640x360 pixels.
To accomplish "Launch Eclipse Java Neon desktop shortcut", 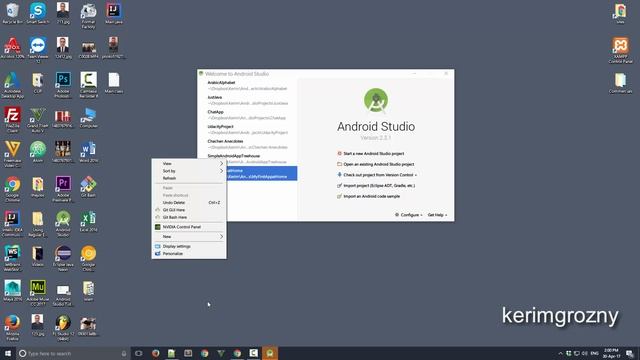I will (x=63, y=258).
